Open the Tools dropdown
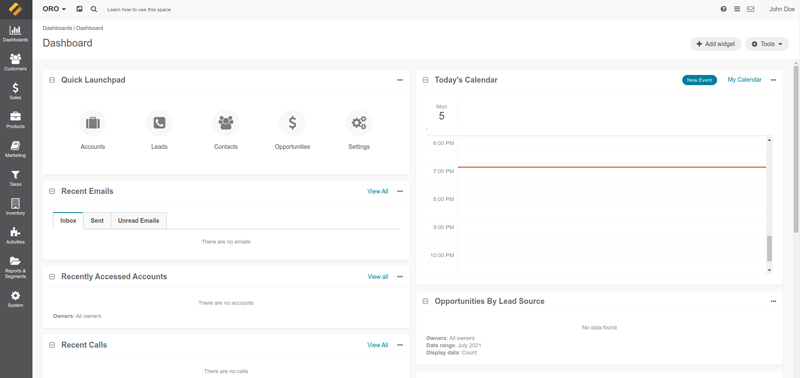800x378 pixels. [x=767, y=44]
